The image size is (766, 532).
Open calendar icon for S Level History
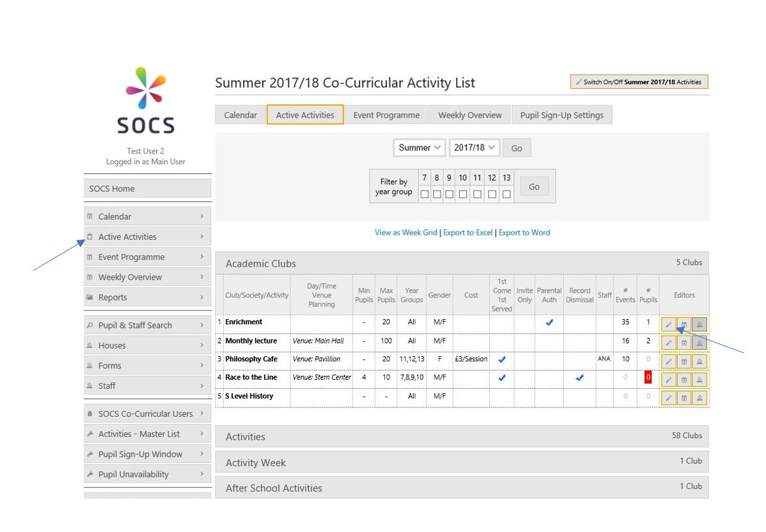pyautogui.click(x=684, y=398)
